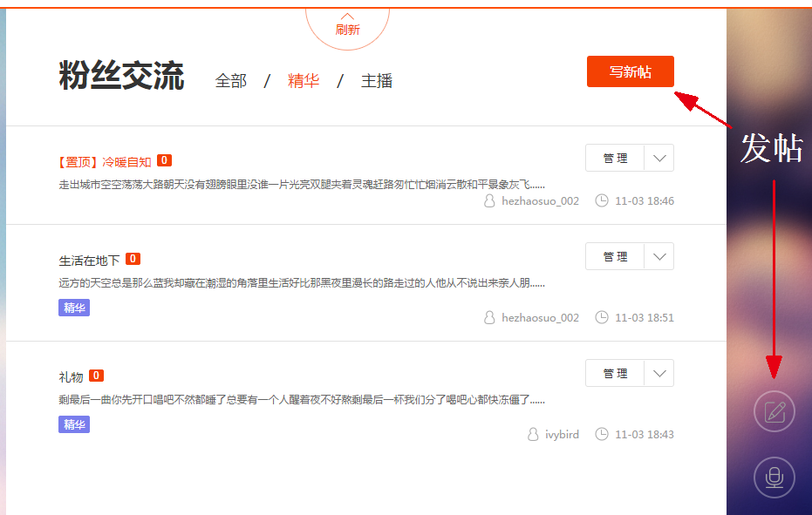Click author name hezhaosuo_002 on first post
This screenshot has height=515, width=812.
[540, 200]
